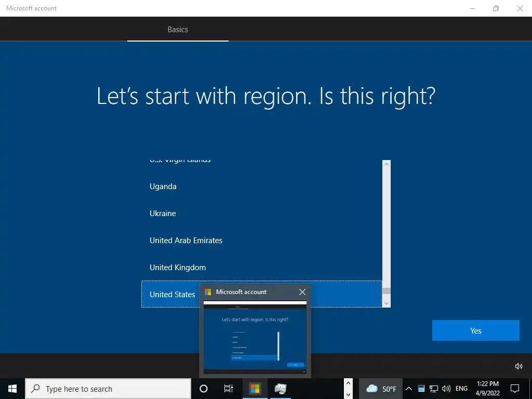Click the region list scroll down arrow
532x399 pixels.
pos(386,303)
